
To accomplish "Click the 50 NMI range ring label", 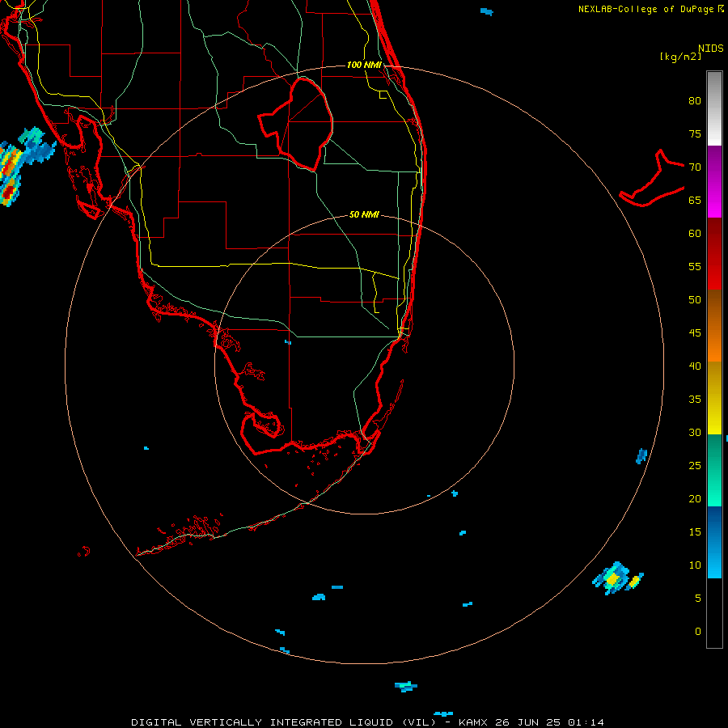I will [364, 214].
